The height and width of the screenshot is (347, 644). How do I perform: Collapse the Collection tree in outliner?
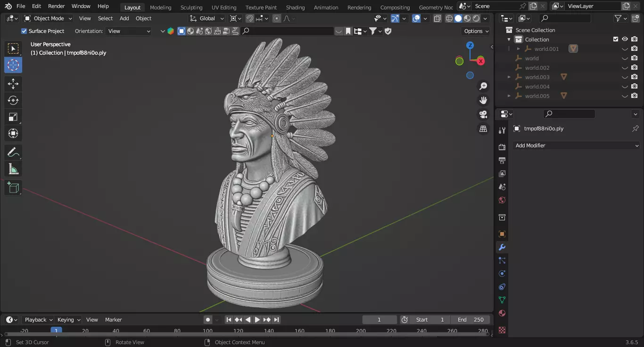pos(509,40)
